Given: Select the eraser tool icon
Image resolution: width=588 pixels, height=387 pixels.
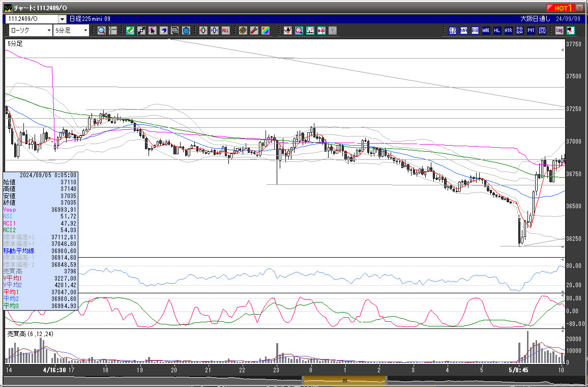Looking at the screenshot, I should click(x=163, y=31).
